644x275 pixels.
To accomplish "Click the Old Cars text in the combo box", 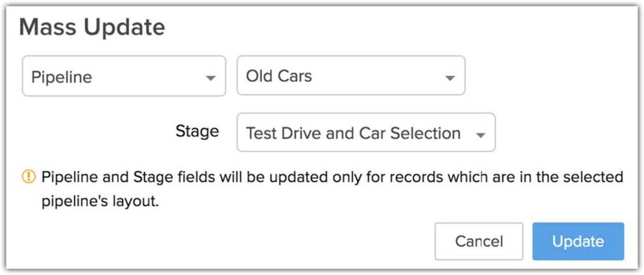I will click(x=279, y=76).
